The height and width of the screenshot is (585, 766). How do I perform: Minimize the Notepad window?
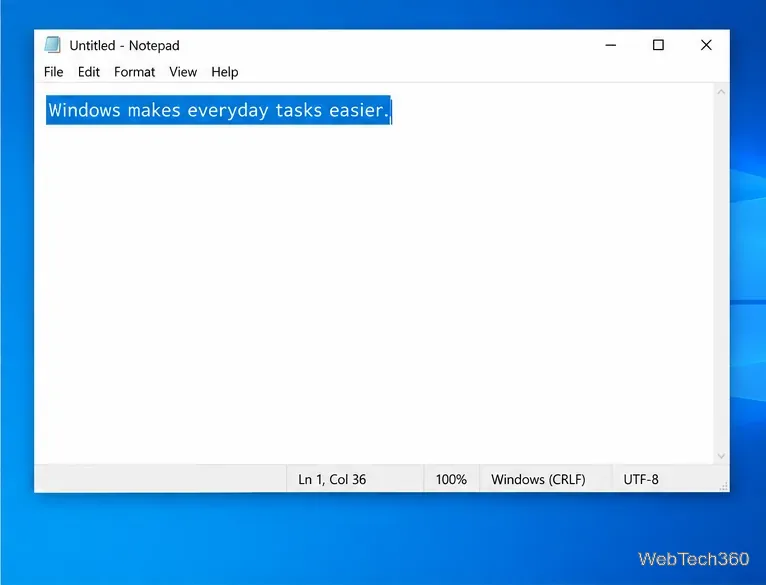pos(611,45)
